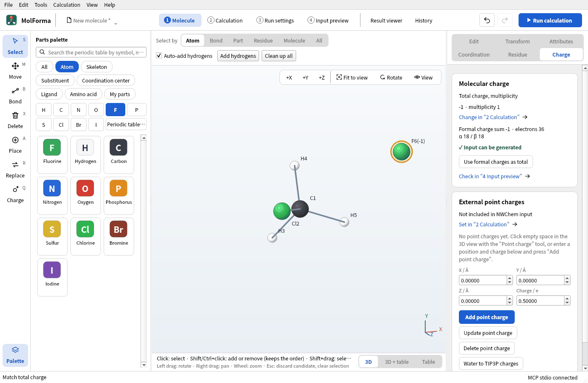Select the Delete trash tool
Viewport: 588px width, 383px height.
(15, 120)
